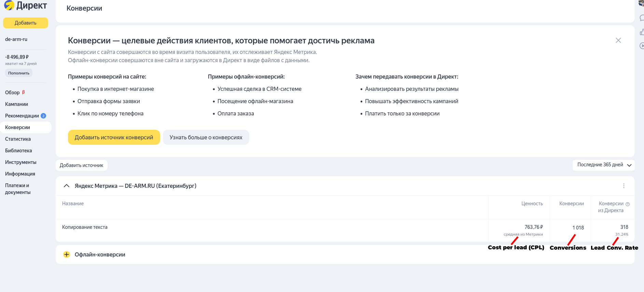Open the user avatar in top-right corner

click(641, 3)
